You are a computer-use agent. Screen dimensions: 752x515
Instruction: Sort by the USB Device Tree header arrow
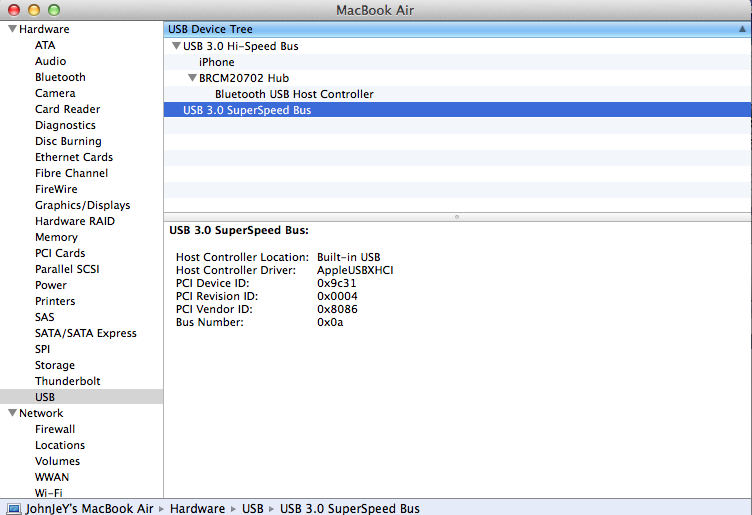(x=742, y=29)
